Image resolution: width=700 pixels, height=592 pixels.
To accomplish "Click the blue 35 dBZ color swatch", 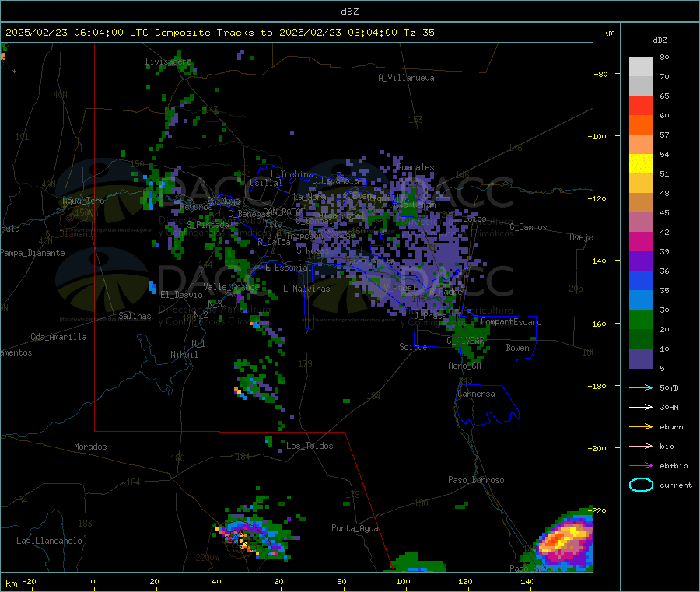I will point(641,280).
